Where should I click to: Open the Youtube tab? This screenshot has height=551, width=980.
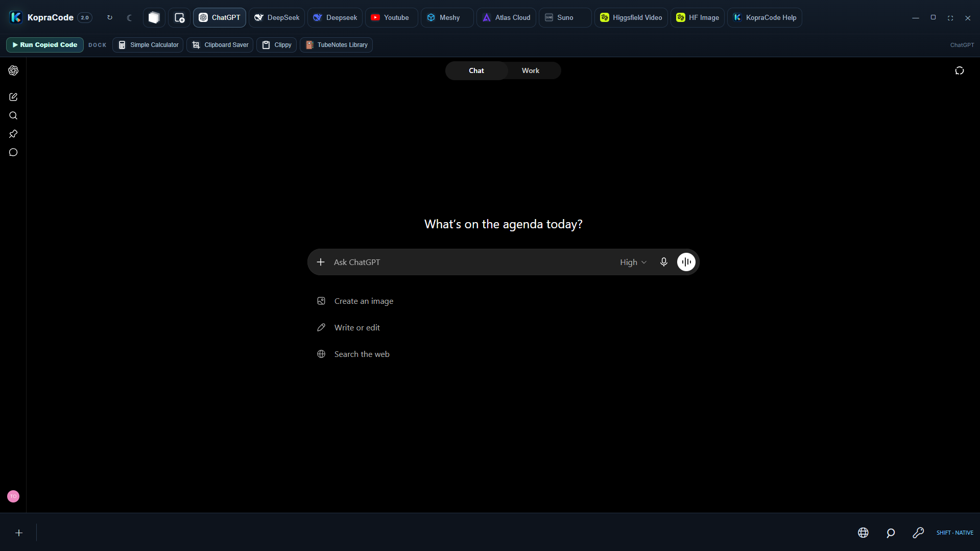click(x=391, y=17)
